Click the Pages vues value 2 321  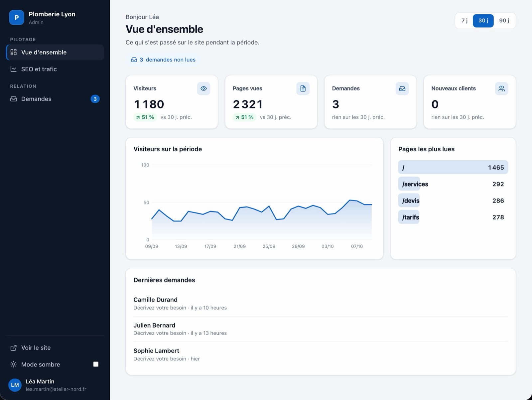(248, 104)
